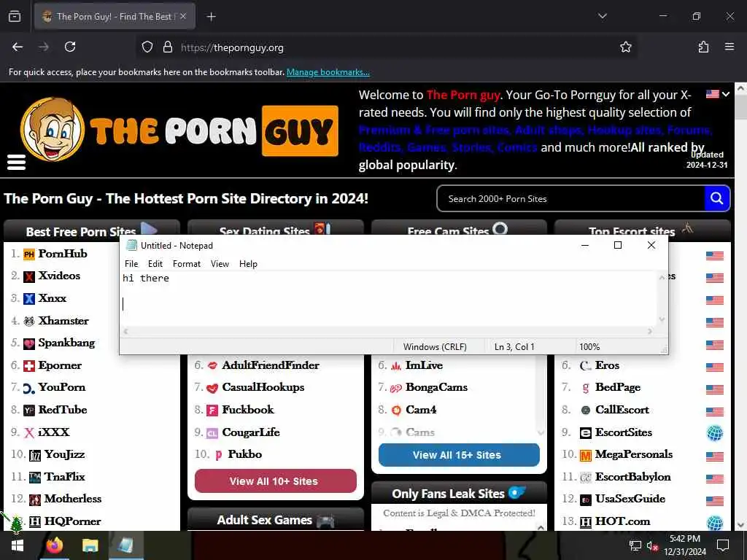Image resolution: width=747 pixels, height=560 pixels.
Task: Click the View All 10+ Sites button
Action: pos(275,481)
